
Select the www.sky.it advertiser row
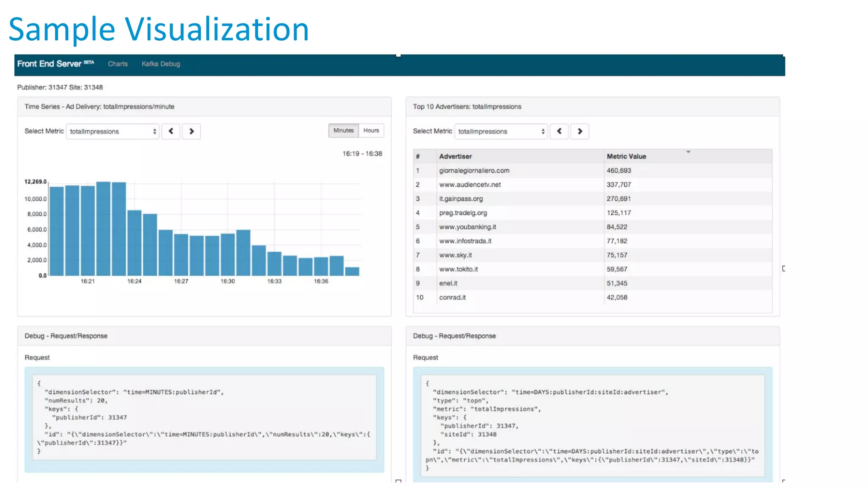[x=456, y=255]
